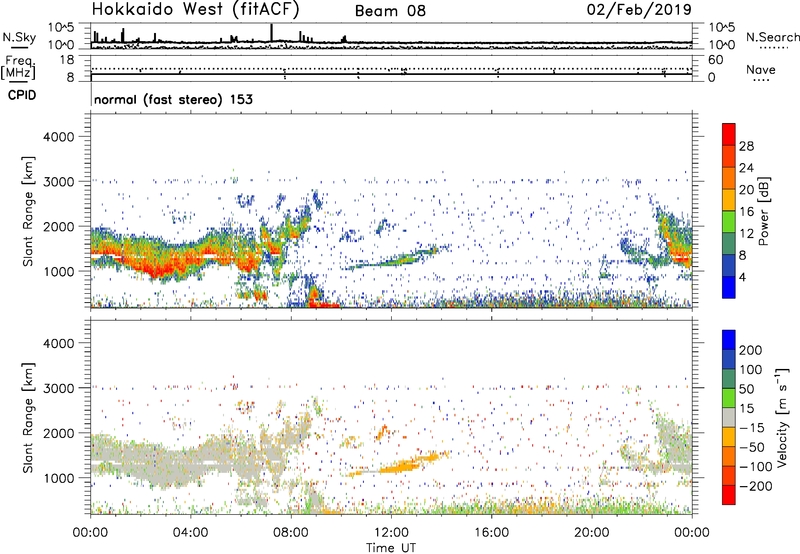
Task: Click the '12' label on the power color bar
Action: pyautogui.click(x=746, y=234)
